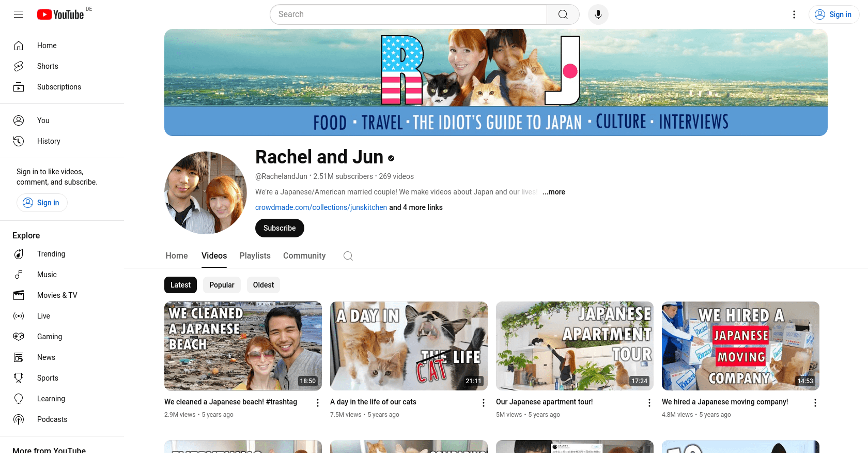Click the YouTube logo
Screen dimensions: 868x453
(x=60, y=14)
